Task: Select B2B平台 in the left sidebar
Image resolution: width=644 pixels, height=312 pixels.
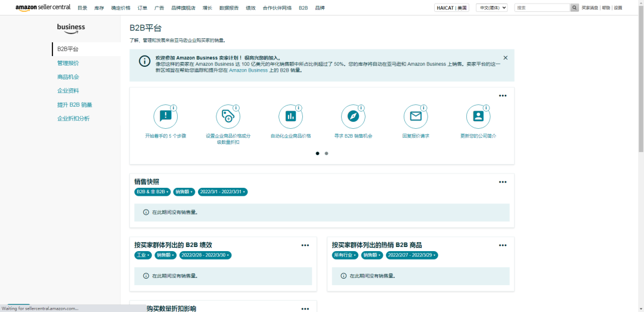Action: click(x=86, y=49)
